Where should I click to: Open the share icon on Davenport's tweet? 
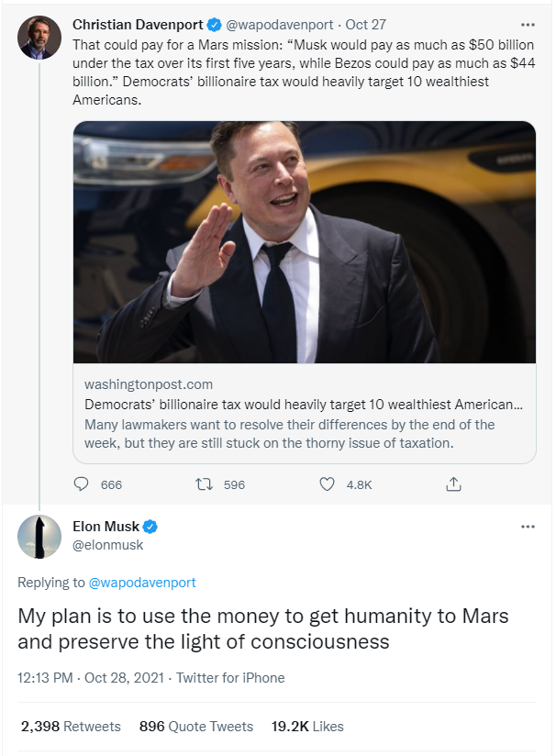tap(453, 484)
